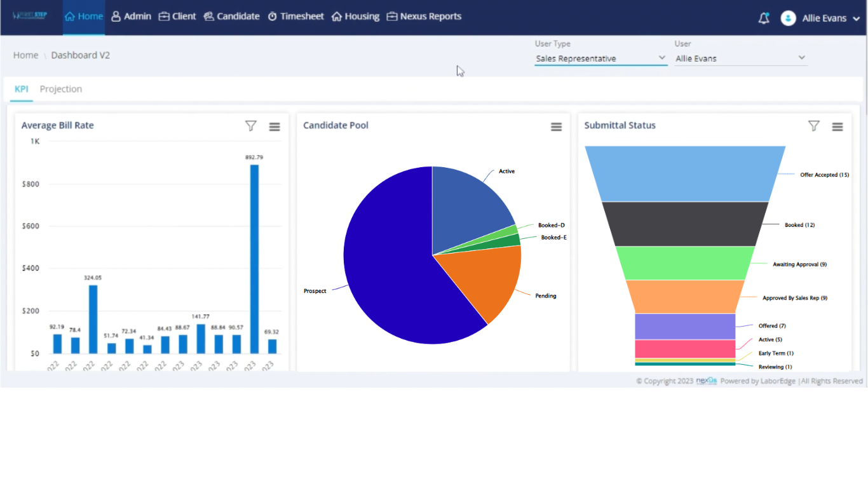Image resolution: width=868 pixels, height=488 pixels.
Task: Open filter on Submittal Status chart
Action: point(813,126)
